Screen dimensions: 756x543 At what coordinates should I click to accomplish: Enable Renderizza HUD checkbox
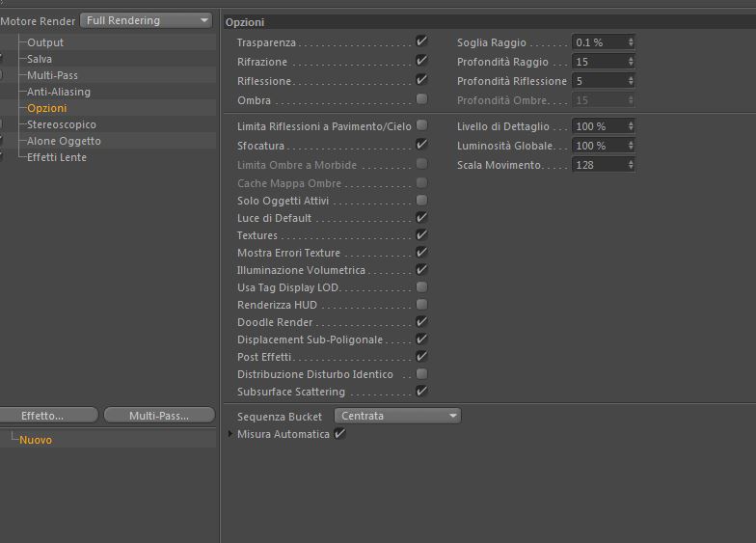tap(421, 305)
